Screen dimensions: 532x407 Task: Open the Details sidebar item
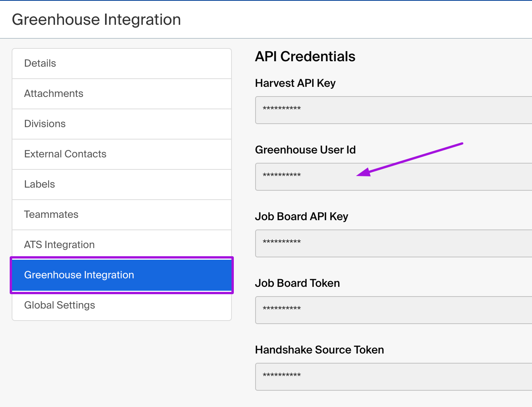122,64
